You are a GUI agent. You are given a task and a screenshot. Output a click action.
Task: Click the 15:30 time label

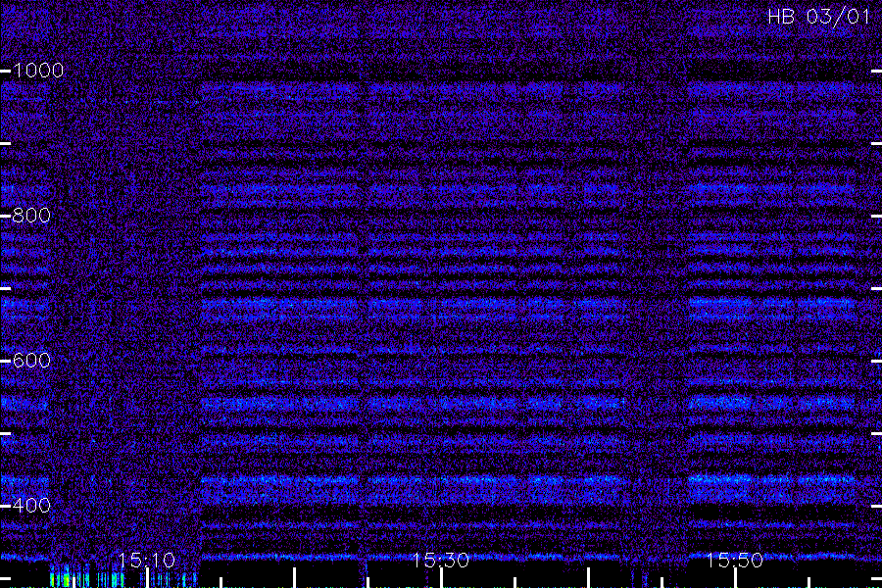[440, 560]
